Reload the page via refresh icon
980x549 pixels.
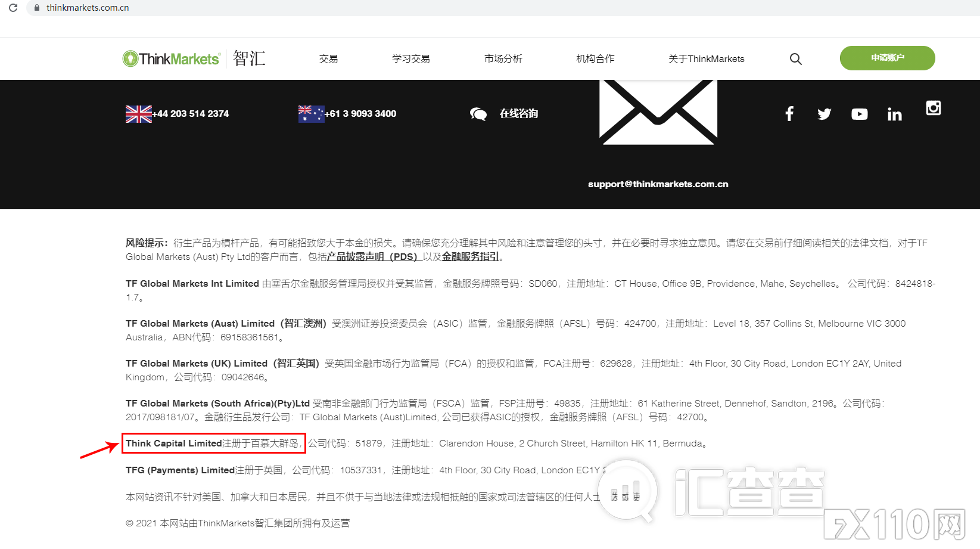coord(13,8)
